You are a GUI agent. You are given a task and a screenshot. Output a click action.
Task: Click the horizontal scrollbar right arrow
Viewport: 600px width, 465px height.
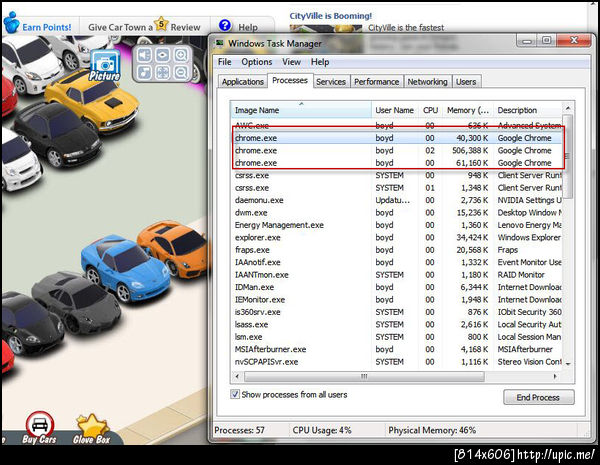556,377
